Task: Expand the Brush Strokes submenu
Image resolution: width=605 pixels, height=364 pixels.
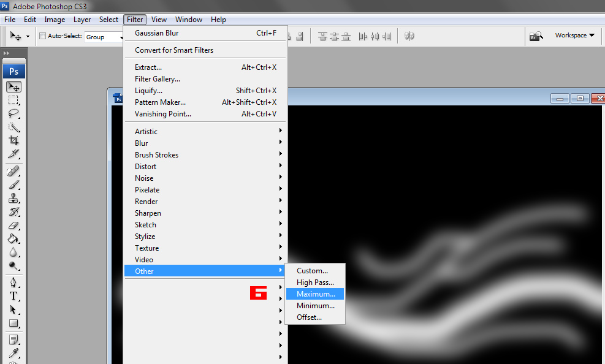Action: tap(206, 154)
